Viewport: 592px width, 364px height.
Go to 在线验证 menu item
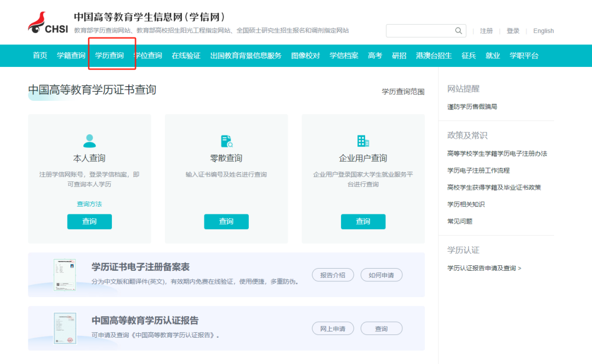[x=186, y=55]
